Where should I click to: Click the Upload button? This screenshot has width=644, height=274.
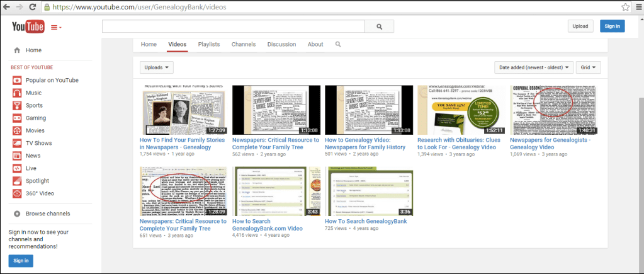(x=580, y=26)
